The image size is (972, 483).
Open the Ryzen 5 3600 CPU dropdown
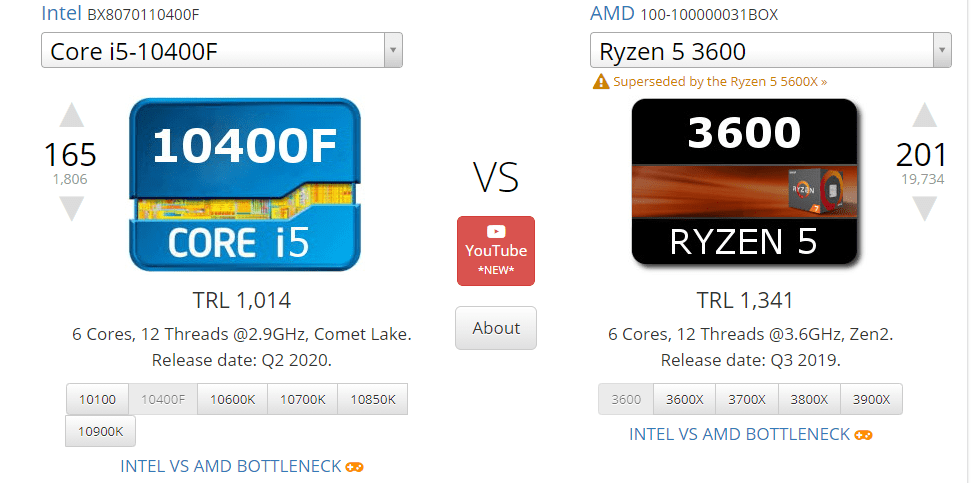point(771,50)
